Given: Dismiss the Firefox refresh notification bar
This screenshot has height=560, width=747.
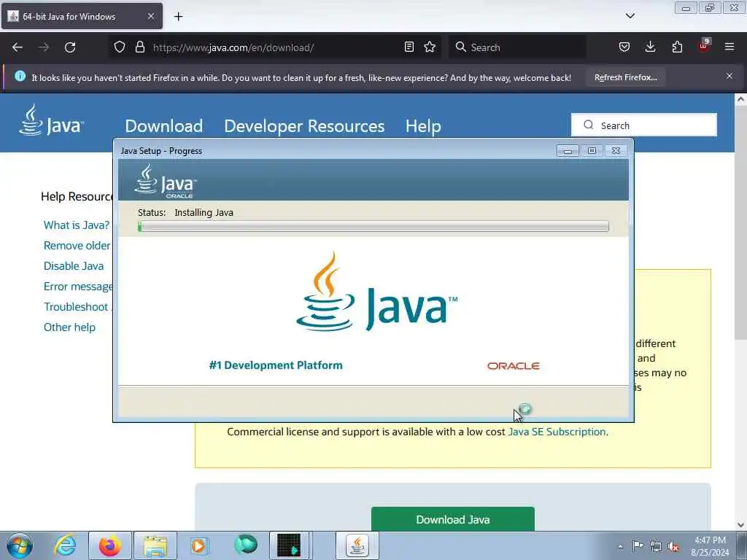Looking at the screenshot, I should (x=729, y=76).
